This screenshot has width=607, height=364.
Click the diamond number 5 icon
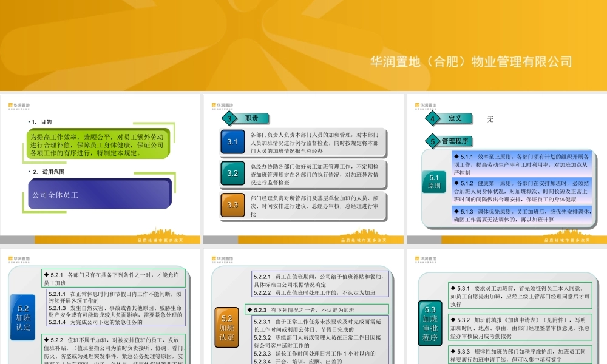(x=432, y=141)
